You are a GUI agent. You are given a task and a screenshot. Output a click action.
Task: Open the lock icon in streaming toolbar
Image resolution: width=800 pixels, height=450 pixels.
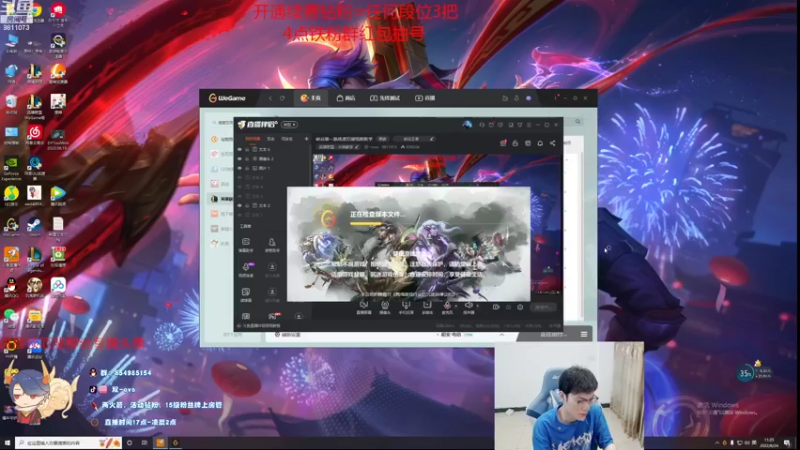(x=515, y=143)
